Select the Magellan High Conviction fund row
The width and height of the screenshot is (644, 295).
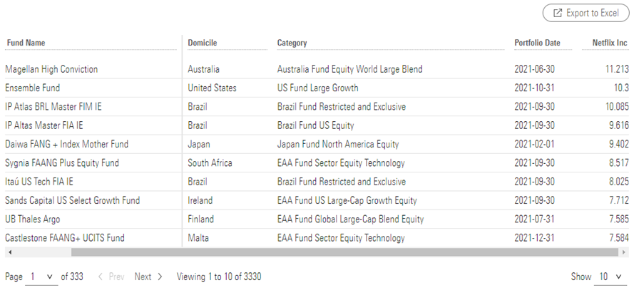tap(51, 69)
